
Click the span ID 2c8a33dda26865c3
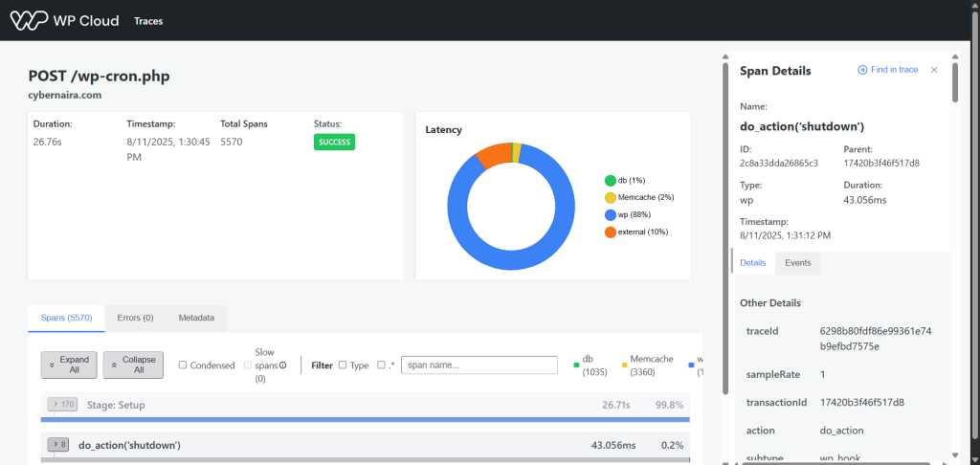coord(779,163)
